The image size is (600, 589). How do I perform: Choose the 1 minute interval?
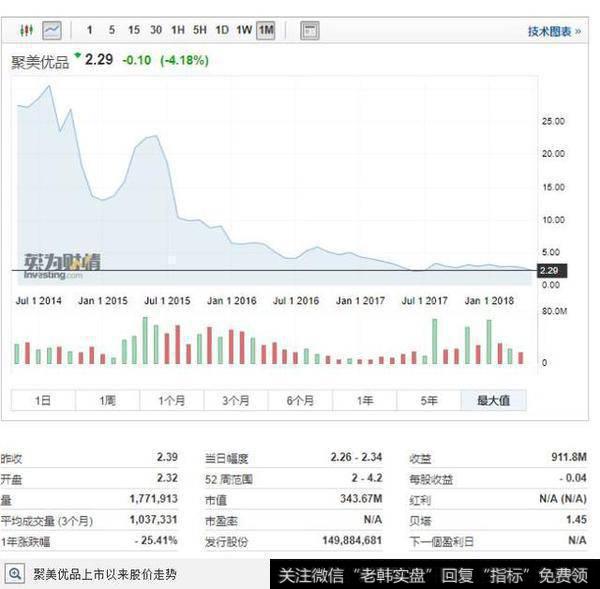[90, 30]
